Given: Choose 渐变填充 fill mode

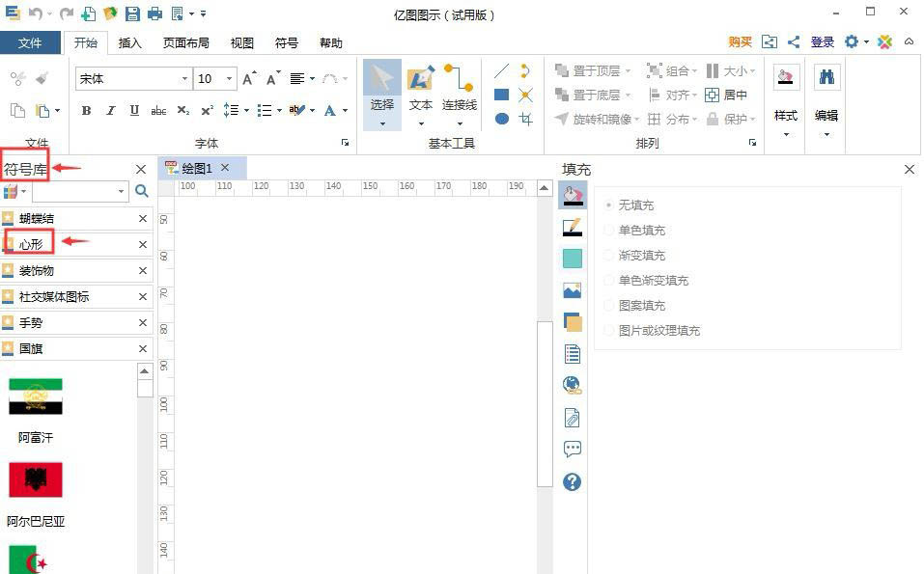Looking at the screenshot, I should pyautogui.click(x=639, y=255).
